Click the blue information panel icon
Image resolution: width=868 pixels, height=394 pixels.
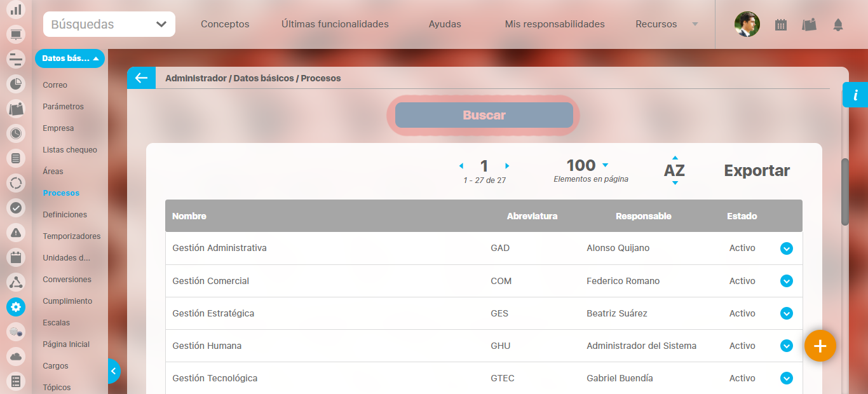click(x=855, y=95)
